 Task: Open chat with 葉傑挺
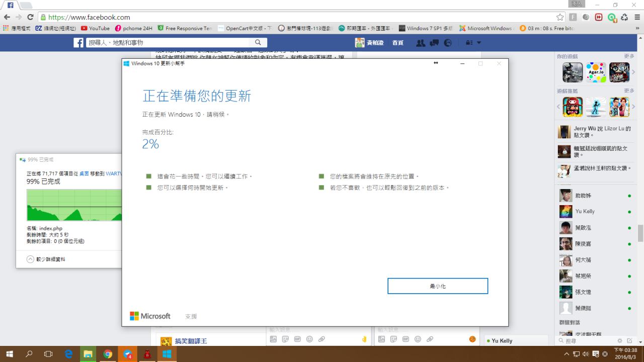596,308
